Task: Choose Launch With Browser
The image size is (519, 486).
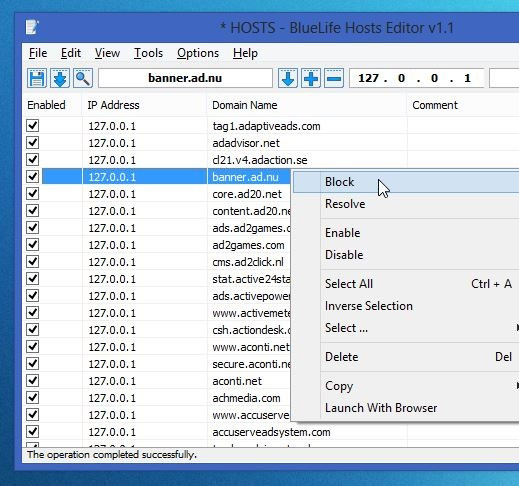Action: (x=406, y=408)
